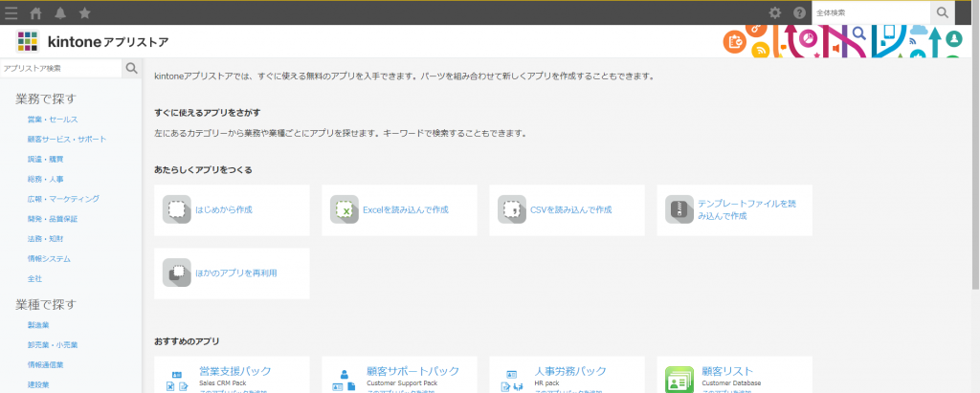Screen dimensions: 980x393
Task: Click はじめから作成 link
Action: pos(224,210)
